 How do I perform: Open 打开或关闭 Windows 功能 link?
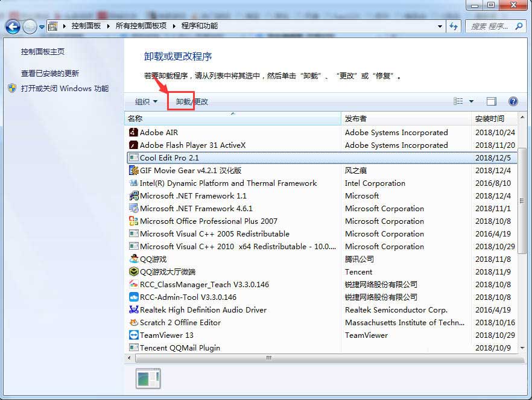coord(65,89)
